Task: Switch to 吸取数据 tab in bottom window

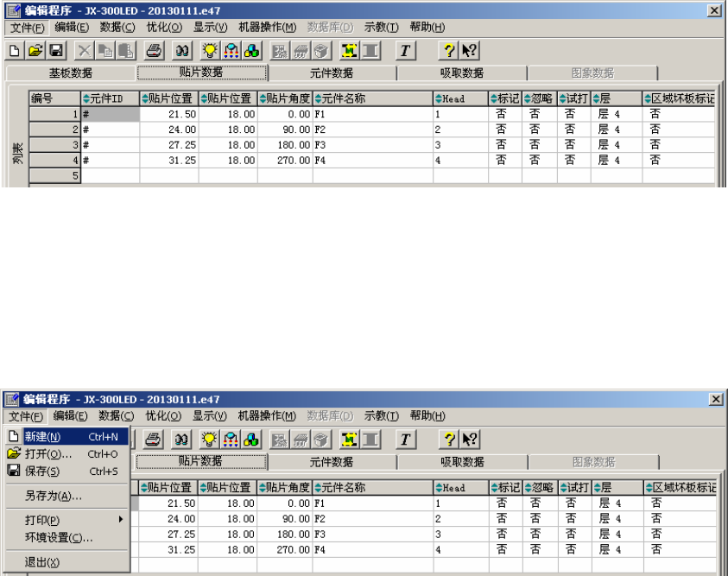Action: click(462, 462)
